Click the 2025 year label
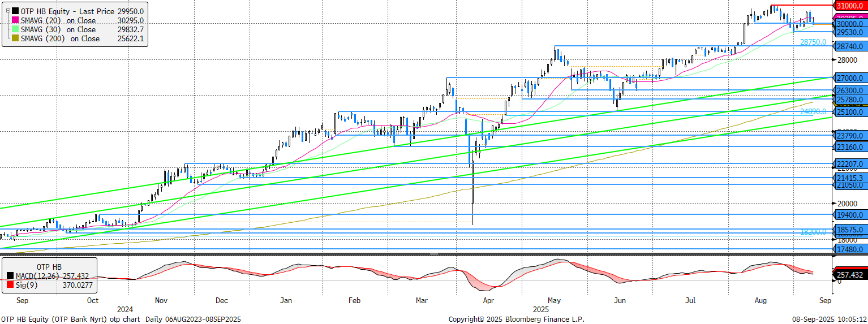The height and width of the screenshot is (324, 868). 541,310
